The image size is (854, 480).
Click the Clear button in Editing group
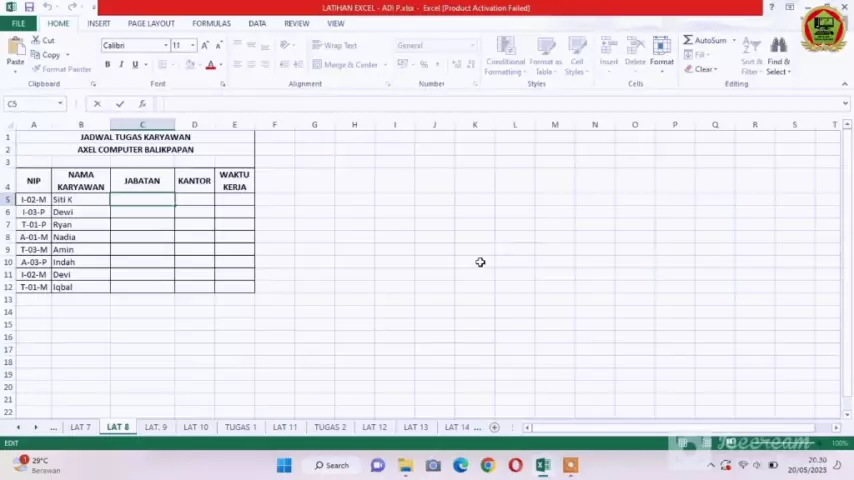pos(703,70)
